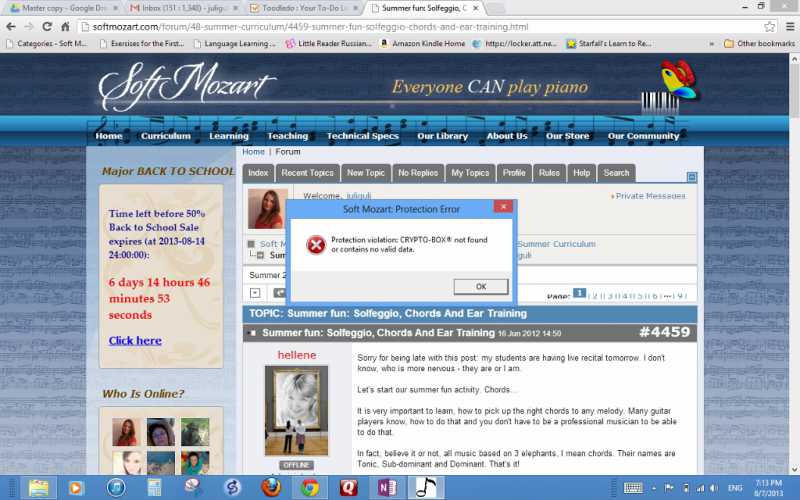
Task: Open the Categories - Soft M... bookmark
Action: point(46,44)
